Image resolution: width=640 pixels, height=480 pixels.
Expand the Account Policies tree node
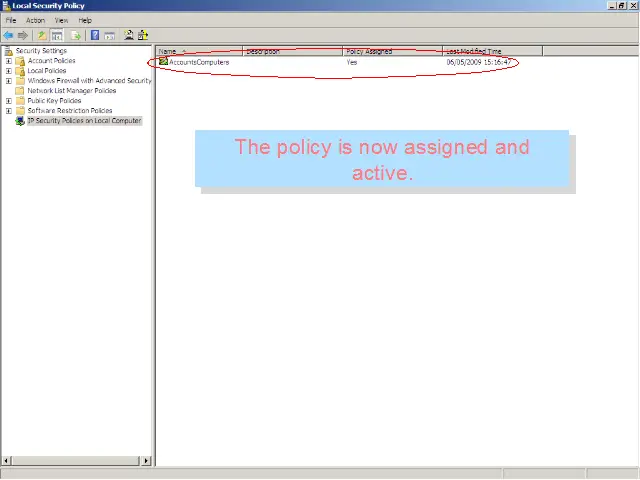(x=9, y=61)
